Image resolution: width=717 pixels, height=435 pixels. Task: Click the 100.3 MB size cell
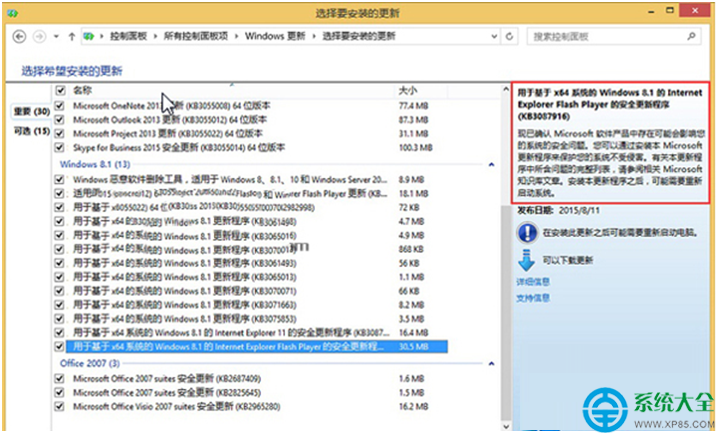[x=416, y=148]
